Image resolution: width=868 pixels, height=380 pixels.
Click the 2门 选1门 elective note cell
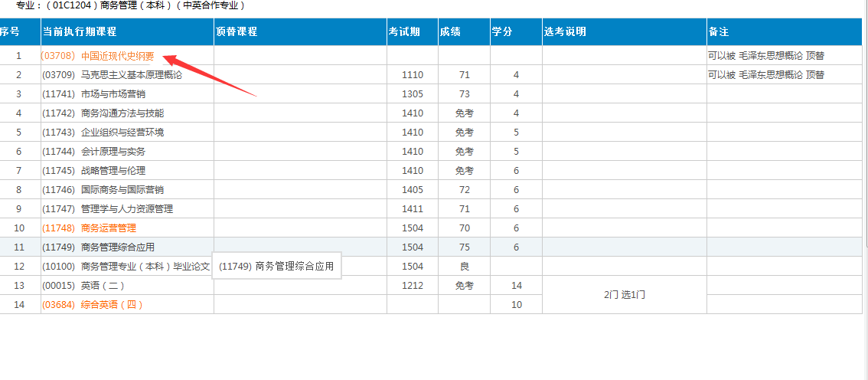pos(624,295)
